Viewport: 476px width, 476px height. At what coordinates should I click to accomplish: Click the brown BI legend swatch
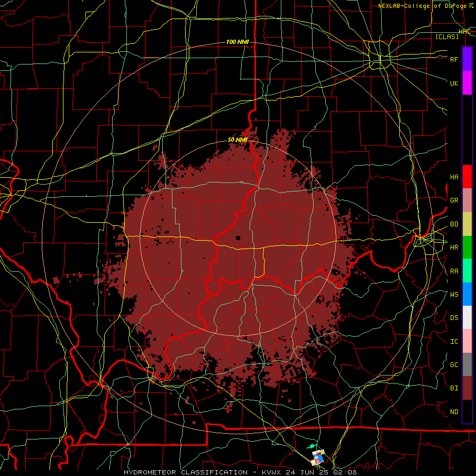click(467, 388)
